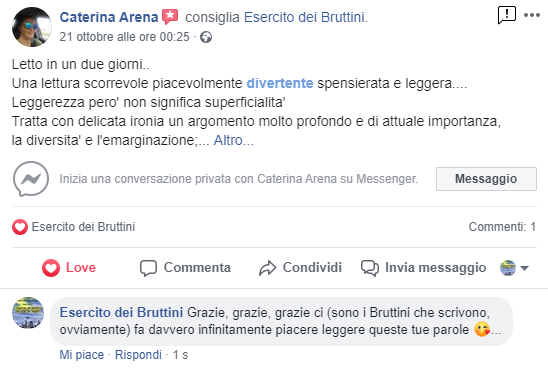Click the recommendation star badge icon

pos(170,16)
